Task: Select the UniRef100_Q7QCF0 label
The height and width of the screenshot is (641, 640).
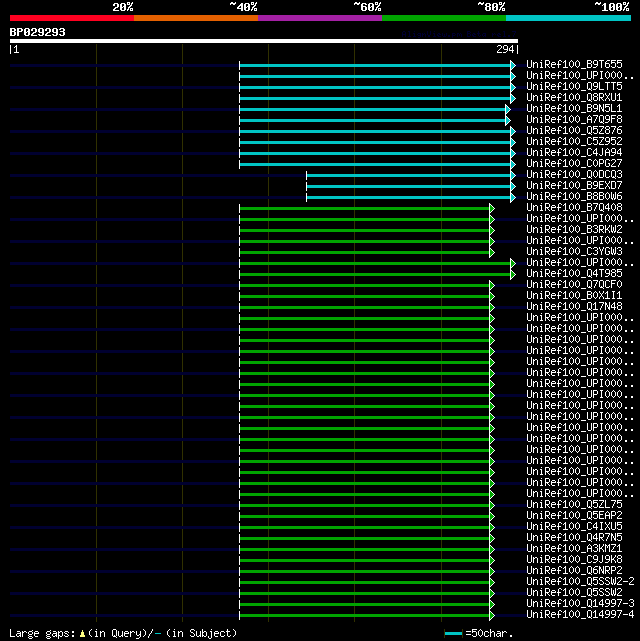Action: click(574, 285)
